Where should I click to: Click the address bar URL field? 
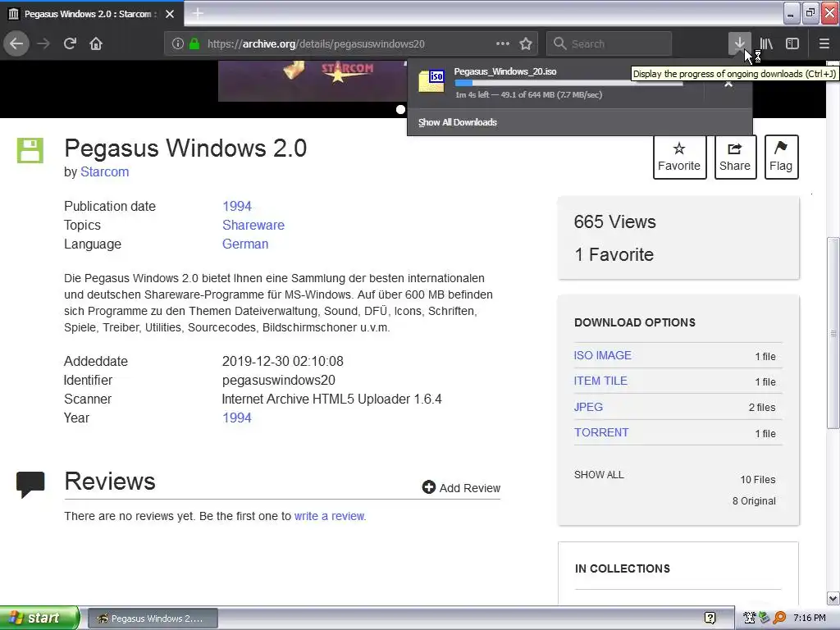pos(350,44)
